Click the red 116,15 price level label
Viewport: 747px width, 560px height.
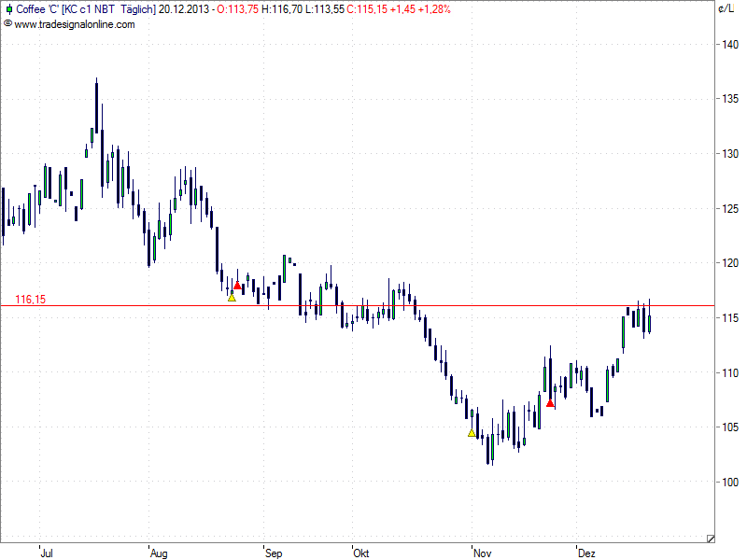31,299
